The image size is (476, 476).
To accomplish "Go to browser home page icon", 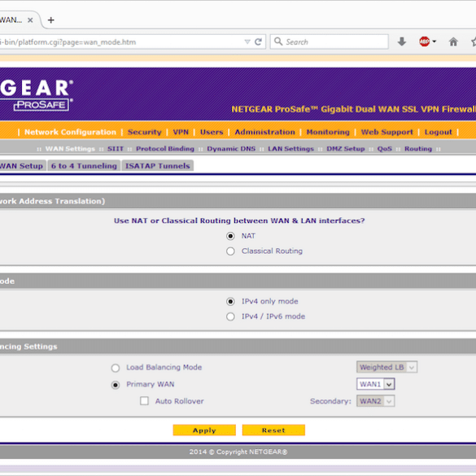I will 453,41.
